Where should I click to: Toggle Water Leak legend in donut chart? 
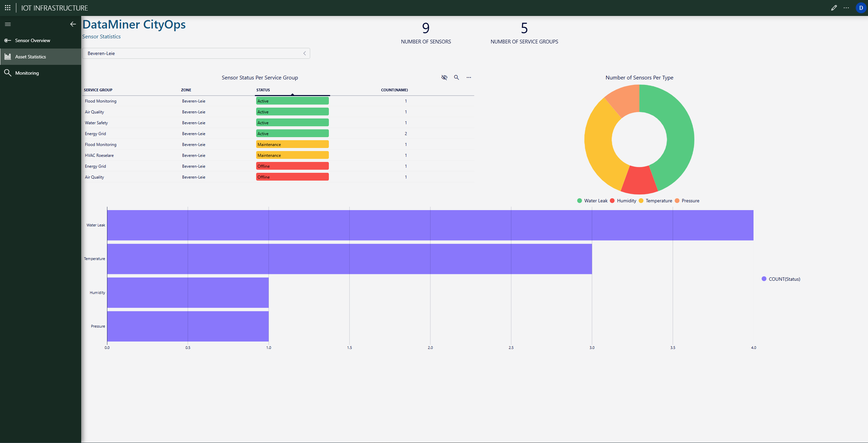click(592, 201)
